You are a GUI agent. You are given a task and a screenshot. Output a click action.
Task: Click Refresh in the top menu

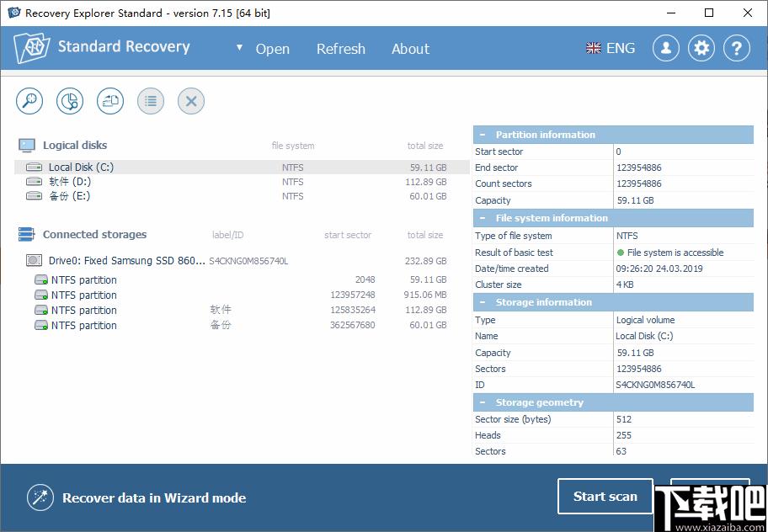point(341,49)
